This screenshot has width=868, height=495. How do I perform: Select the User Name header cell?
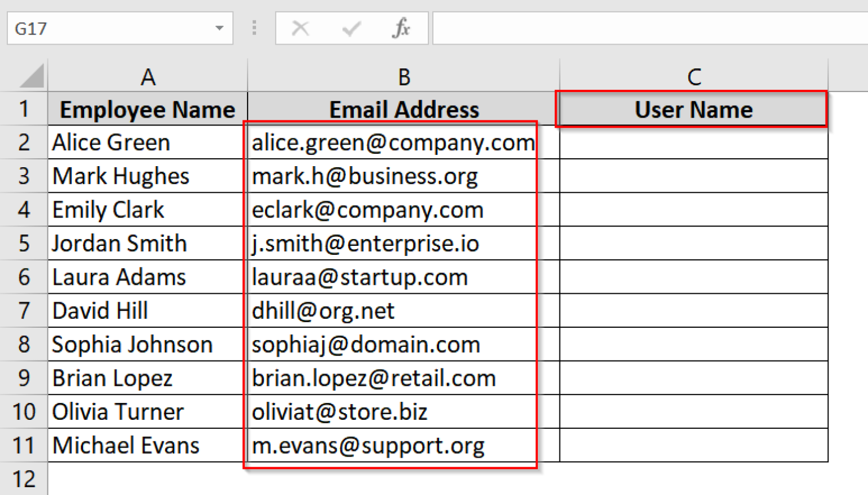coord(693,108)
